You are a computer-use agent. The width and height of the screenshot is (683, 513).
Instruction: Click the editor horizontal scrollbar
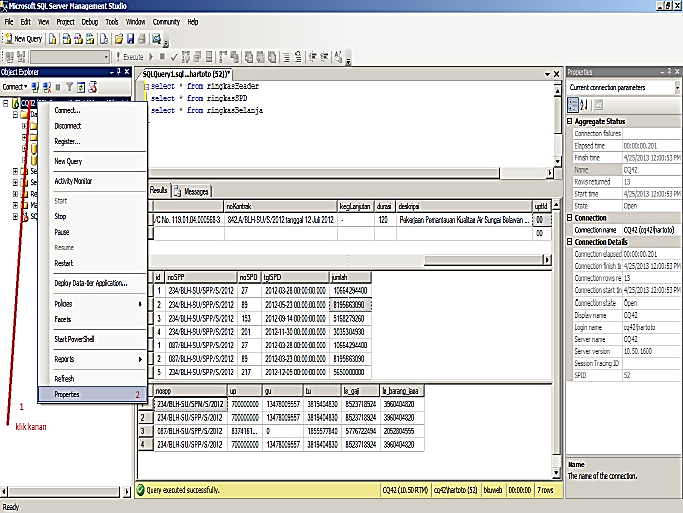click(324, 173)
